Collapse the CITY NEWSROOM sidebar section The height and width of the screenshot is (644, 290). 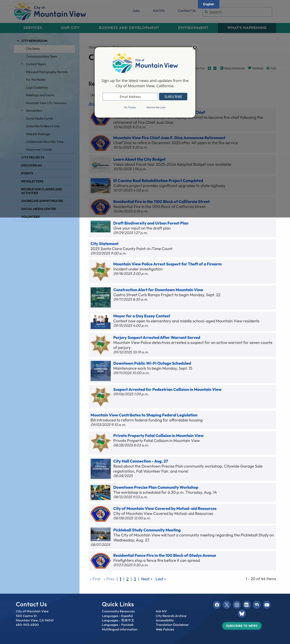pyautogui.click(x=18, y=41)
